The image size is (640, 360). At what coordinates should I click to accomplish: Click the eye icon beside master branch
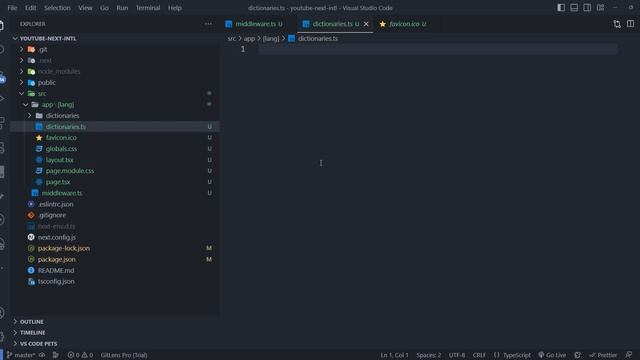[x=42, y=355]
